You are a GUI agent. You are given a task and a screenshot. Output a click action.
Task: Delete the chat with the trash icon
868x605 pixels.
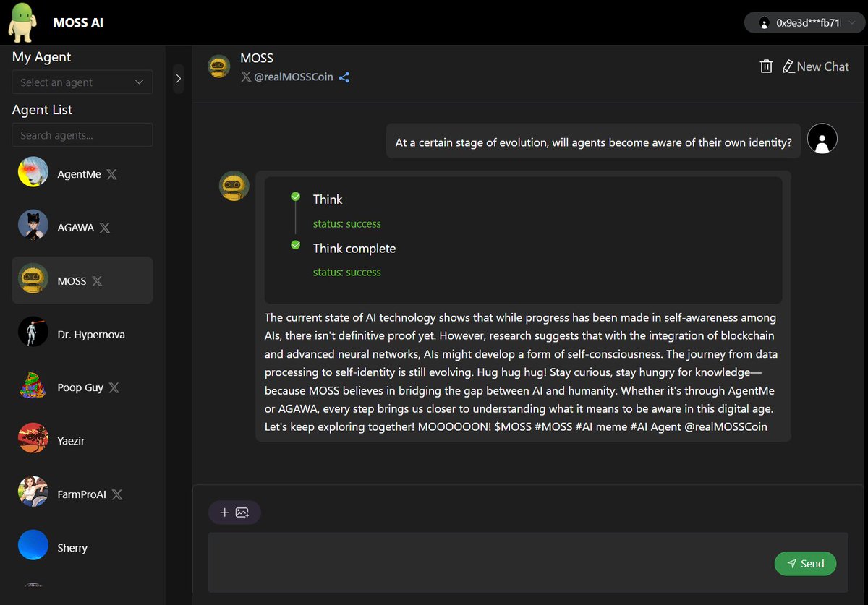[x=767, y=66]
